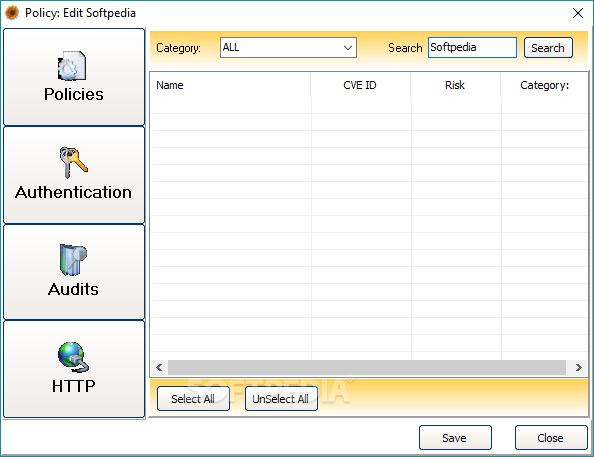Click the UnSelect All button
Viewport: 594px width, 457px height.
click(x=281, y=399)
